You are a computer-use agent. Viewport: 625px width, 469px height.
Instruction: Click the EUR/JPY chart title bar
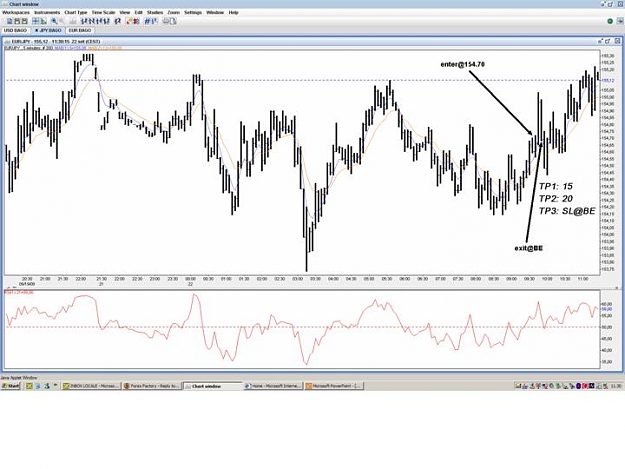(303, 41)
